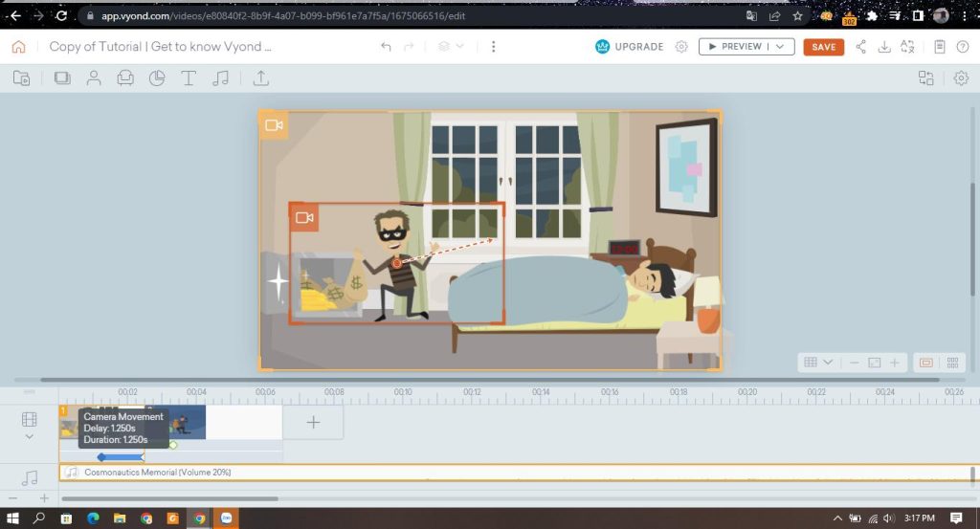Toggle the camera view frame button
The width and height of the screenshot is (980, 529).
[x=926, y=363]
